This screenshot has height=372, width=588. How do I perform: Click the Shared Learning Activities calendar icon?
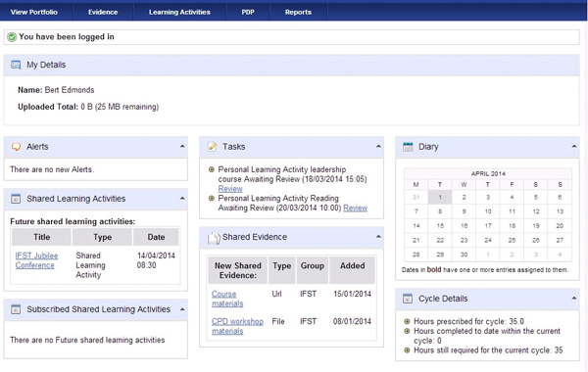coord(16,199)
